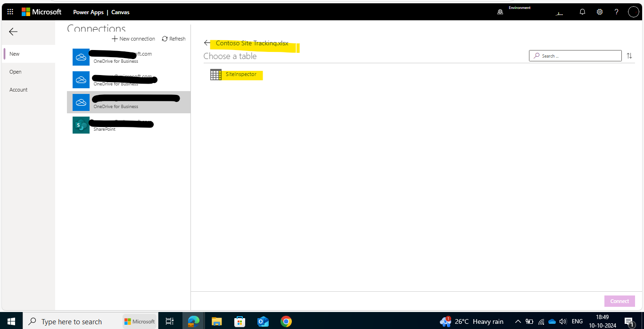The height and width of the screenshot is (329, 644).
Task: Click Power Apps title in header
Action: (88, 12)
